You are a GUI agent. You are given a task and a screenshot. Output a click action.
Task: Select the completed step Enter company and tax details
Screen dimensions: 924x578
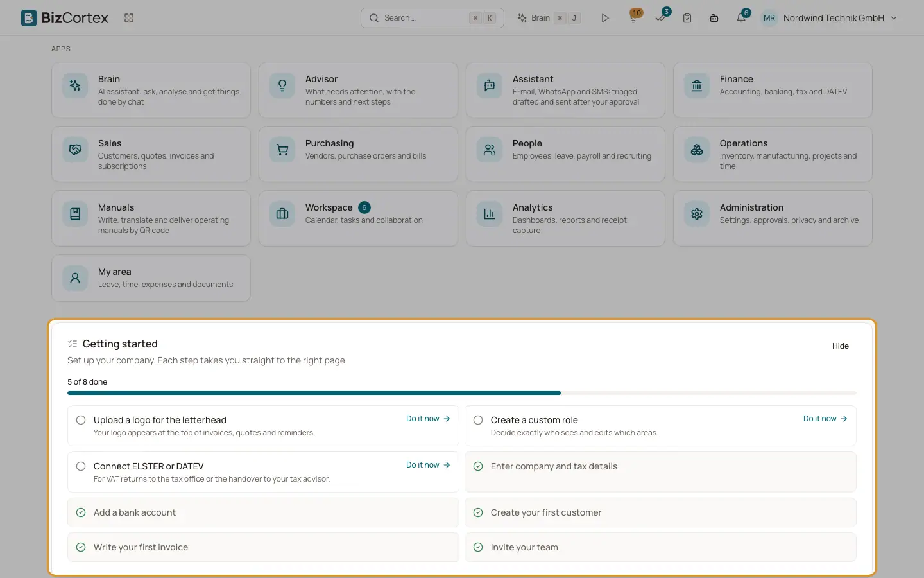[660, 472]
